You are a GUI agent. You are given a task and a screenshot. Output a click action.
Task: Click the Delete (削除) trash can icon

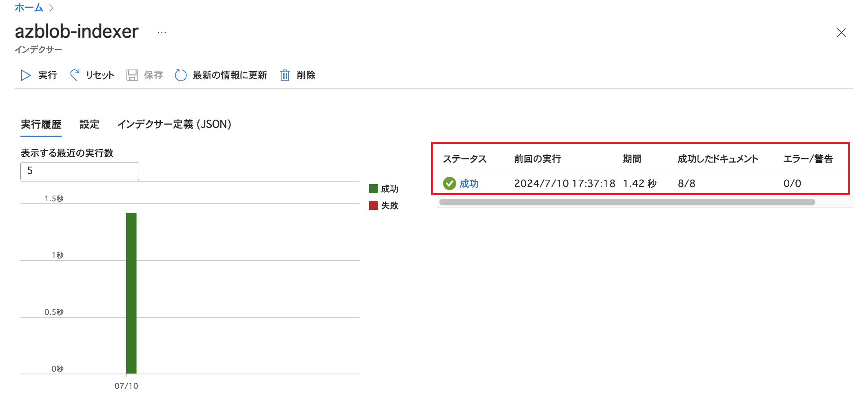tap(285, 75)
